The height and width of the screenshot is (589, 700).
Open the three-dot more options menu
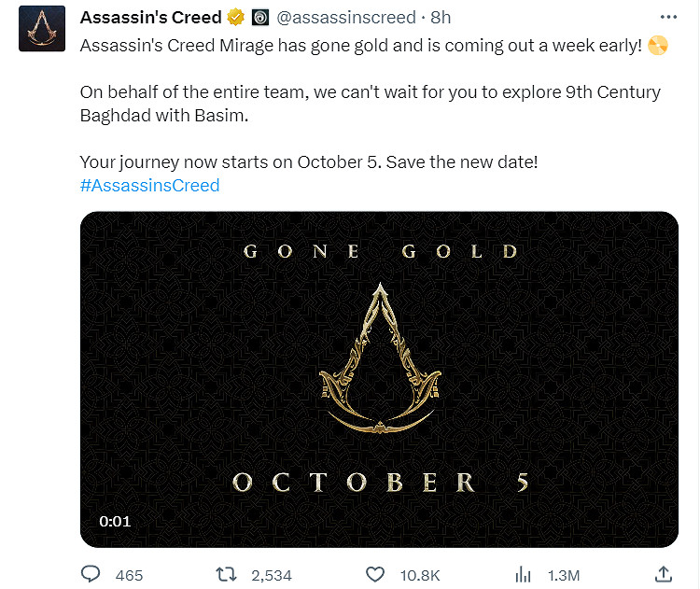[x=667, y=18]
